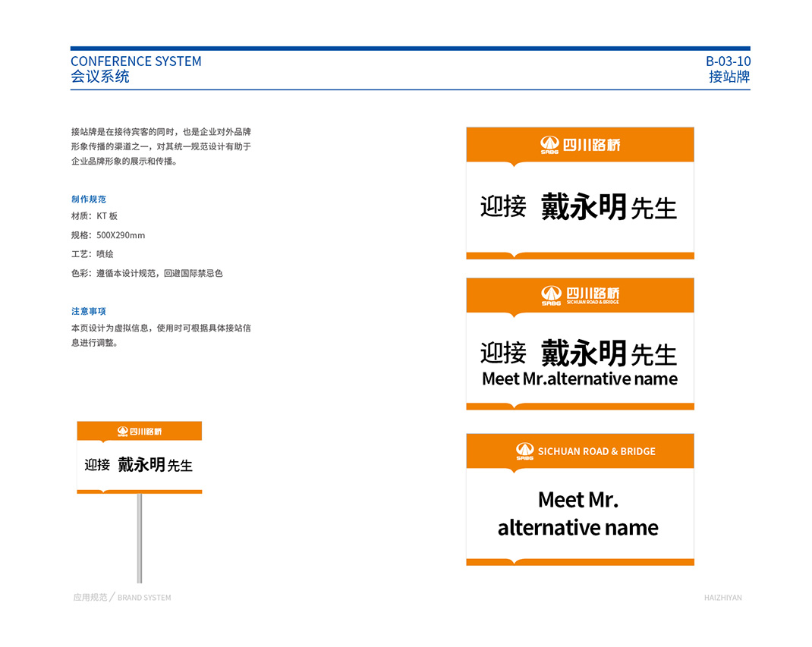Click the SRBG emblem on the English-only sign
The height and width of the screenshot is (647, 812).
point(525,451)
